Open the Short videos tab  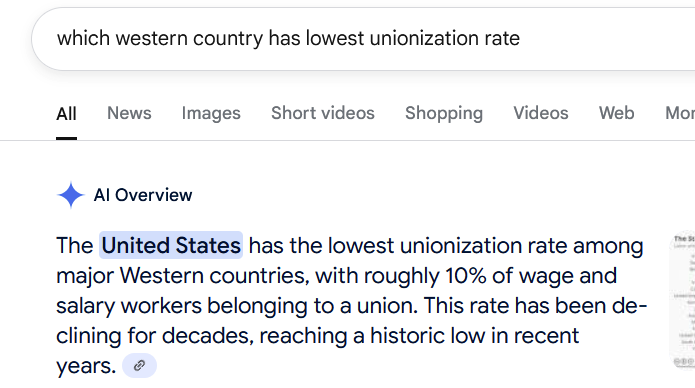click(323, 113)
